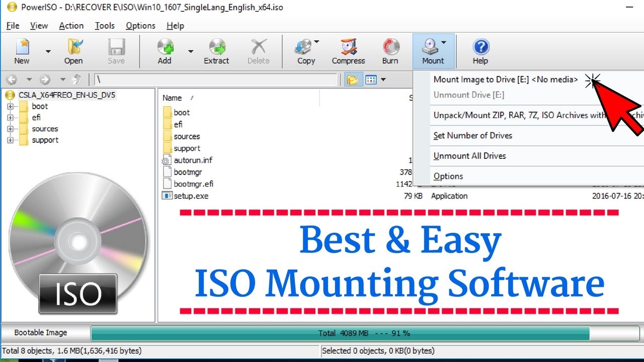The width and height of the screenshot is (644, 362).
Task: Select the boot folder in file list
Action: click(x=182, y=113)
